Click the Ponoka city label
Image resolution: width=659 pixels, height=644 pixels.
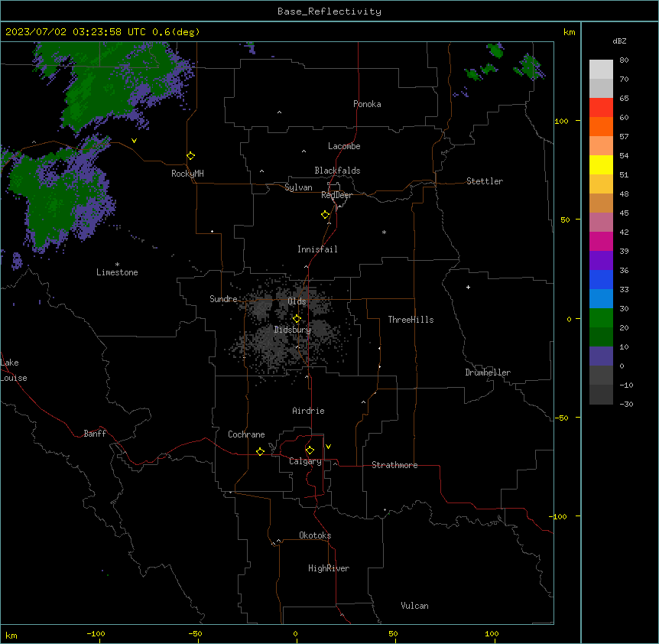[x=367, y=104]
